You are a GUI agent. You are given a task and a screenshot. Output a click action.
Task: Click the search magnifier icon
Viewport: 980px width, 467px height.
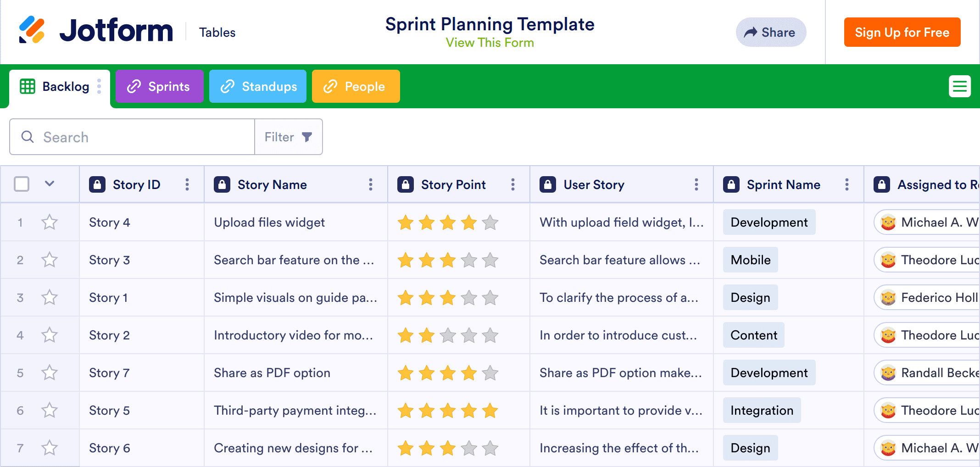click(x=28, y=137)
